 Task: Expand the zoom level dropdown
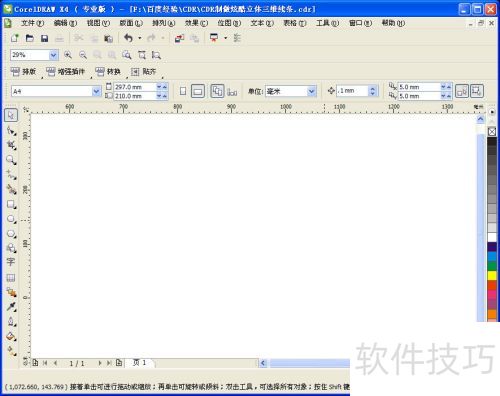(53, 55)
